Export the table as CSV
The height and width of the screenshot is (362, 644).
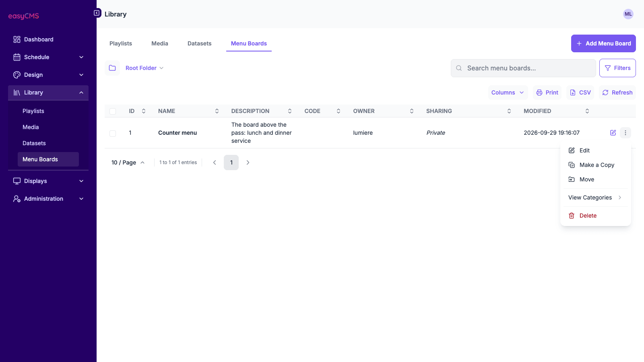pos(580,93)
